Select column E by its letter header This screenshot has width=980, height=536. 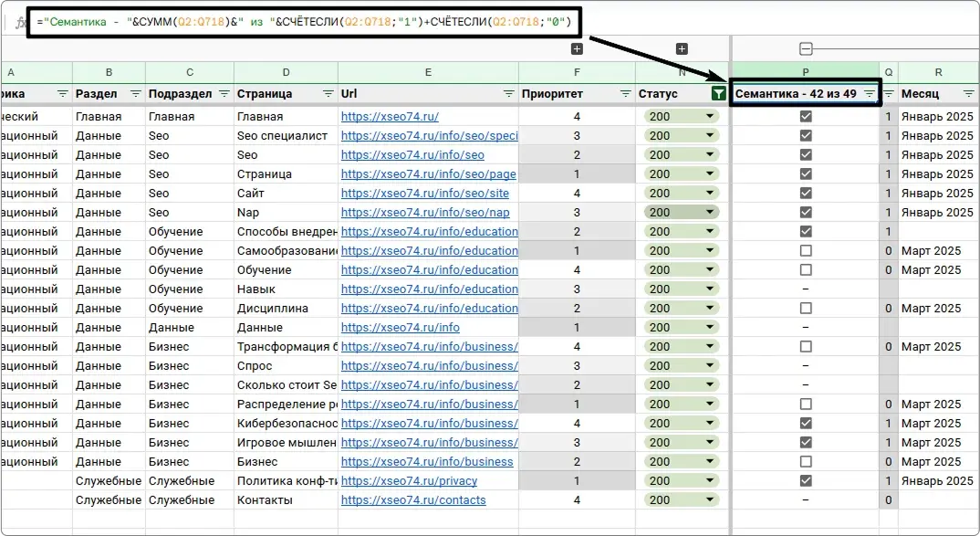point(428,72)
